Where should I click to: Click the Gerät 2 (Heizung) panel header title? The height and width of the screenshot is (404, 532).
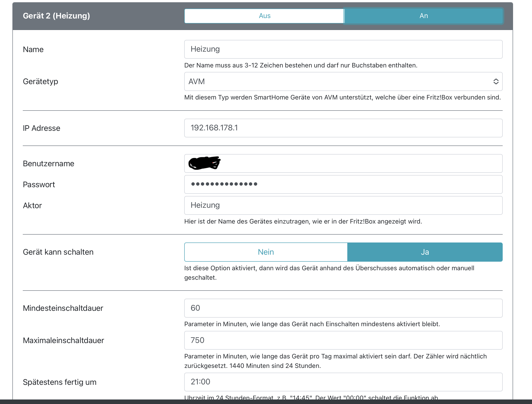coord(56,16)
